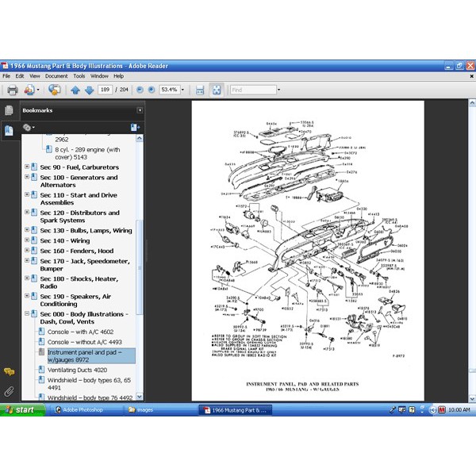
Task: Select 8 cyl. - 289 engine bookmark
Action: click(87, 153)
